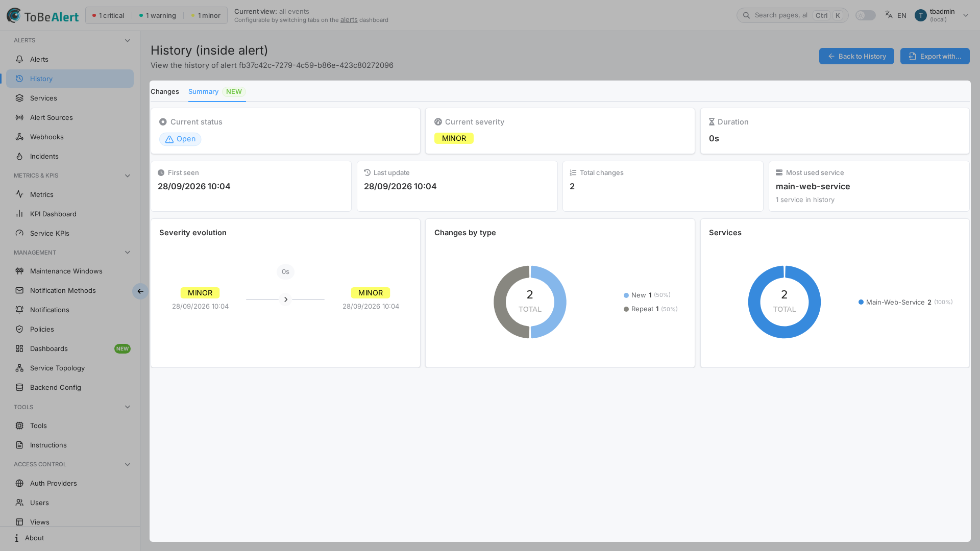The image size is (980, 551).
Task: Filter by 1 minor alert counter
Action: coord(206,15)
